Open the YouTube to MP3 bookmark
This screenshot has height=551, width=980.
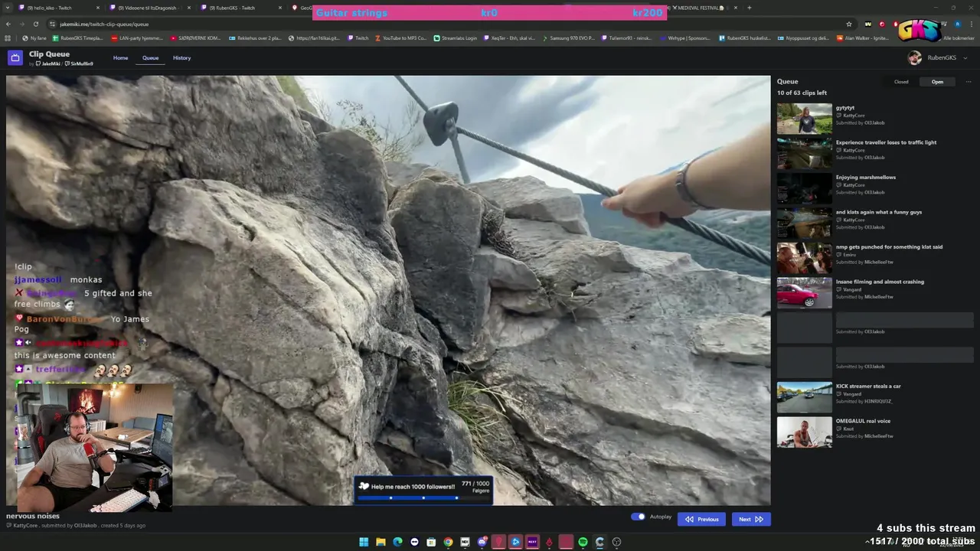pyautogui.click(x=400, y=37)
